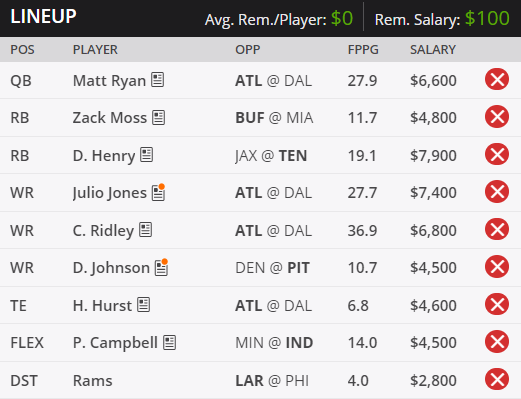
Task: View D. Henry's news card icon
Action: [146, 155]
